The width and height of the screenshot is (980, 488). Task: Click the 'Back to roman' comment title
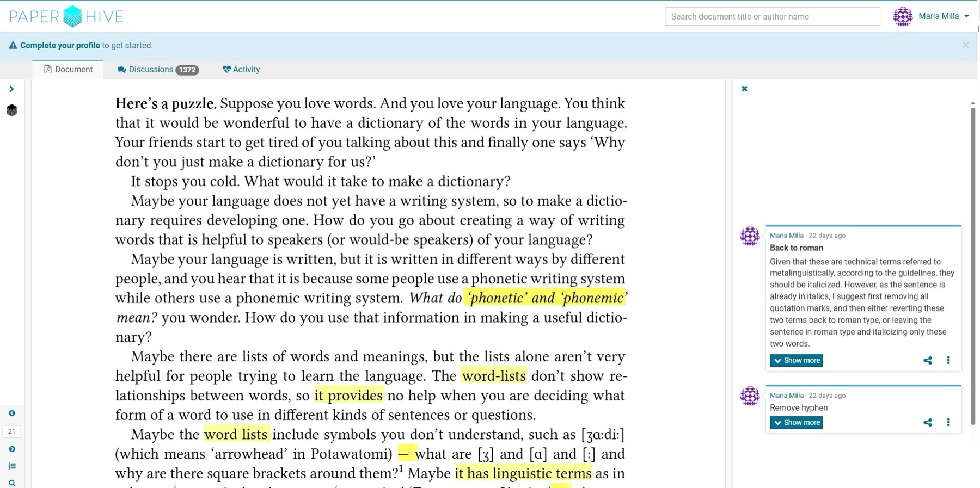point(797,248)
